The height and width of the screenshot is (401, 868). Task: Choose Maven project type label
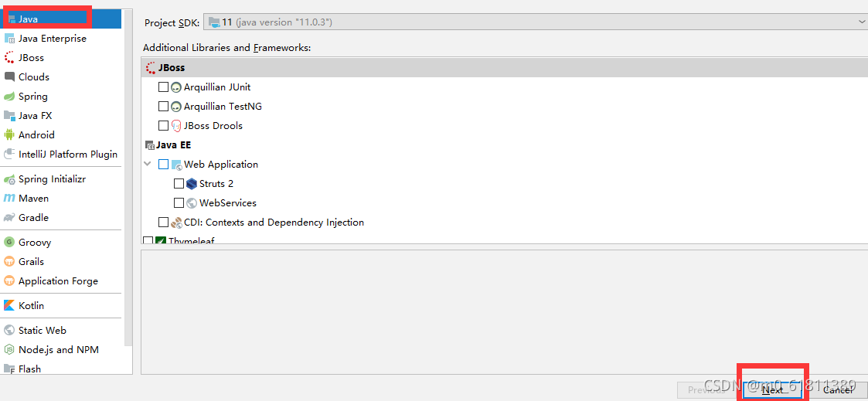[33, 198]
